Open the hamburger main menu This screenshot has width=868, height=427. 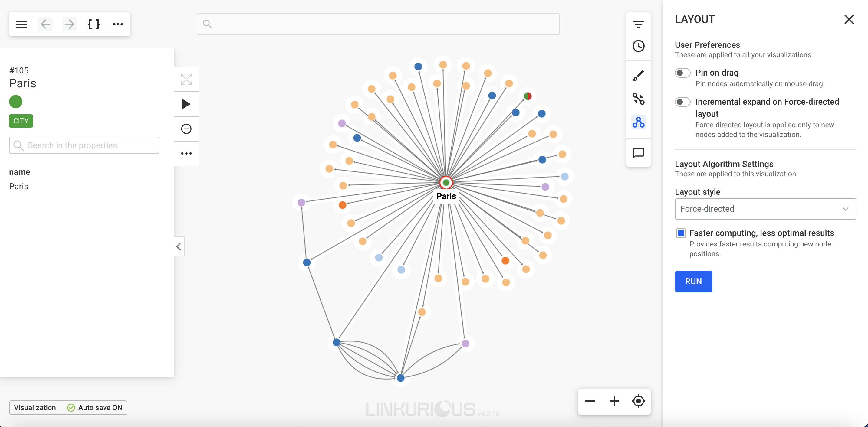[x=21, y=24]
